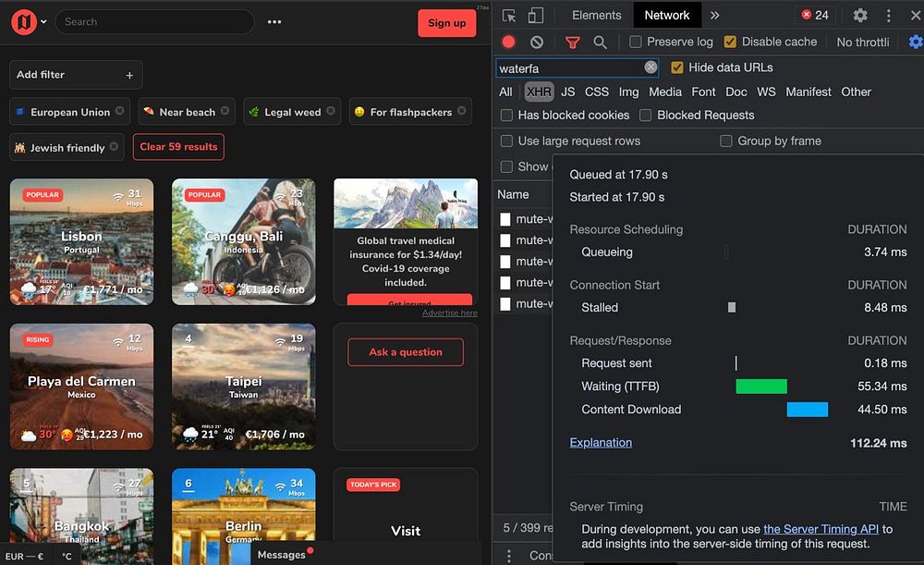Open the Berlin city card

coord(243,516)
